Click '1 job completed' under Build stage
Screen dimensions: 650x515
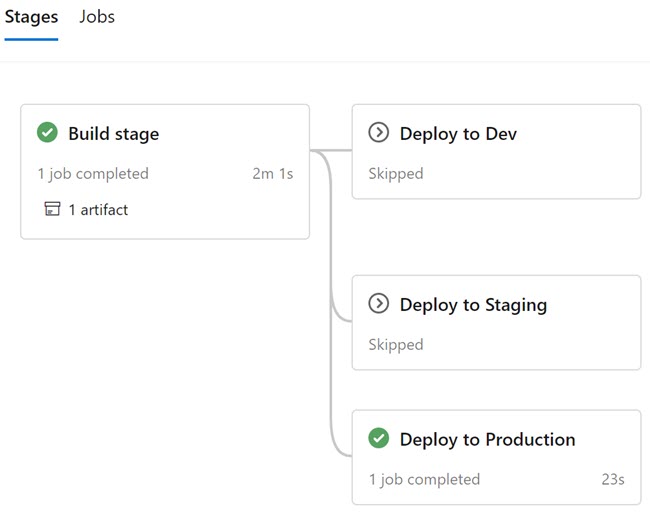pos(93,174)
